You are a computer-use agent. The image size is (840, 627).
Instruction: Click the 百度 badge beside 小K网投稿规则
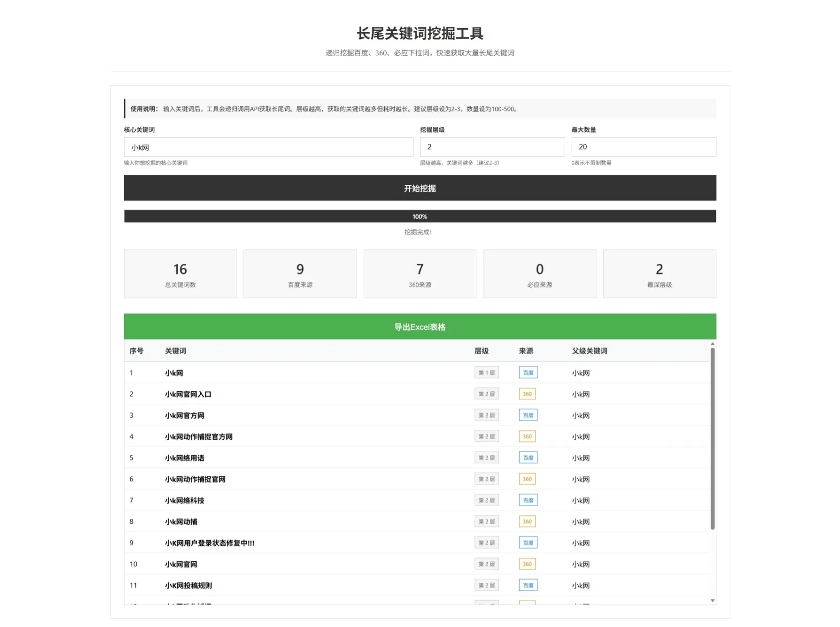(527, 585)
